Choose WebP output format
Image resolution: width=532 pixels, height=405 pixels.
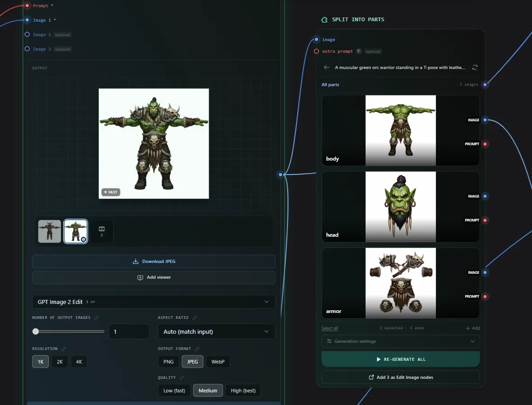coord(218,362)
